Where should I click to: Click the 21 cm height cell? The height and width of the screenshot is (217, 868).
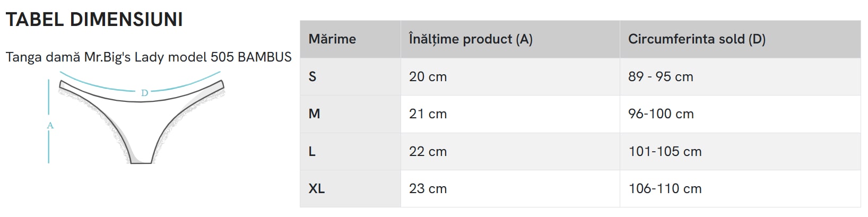tap(428, 114)
